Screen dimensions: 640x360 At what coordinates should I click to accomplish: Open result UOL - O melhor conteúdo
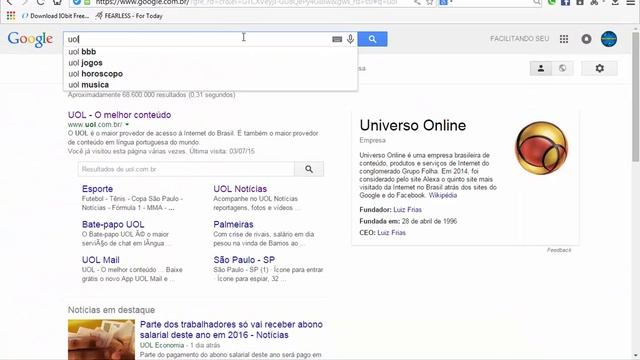pyautogui.click(x=120, y=115)
